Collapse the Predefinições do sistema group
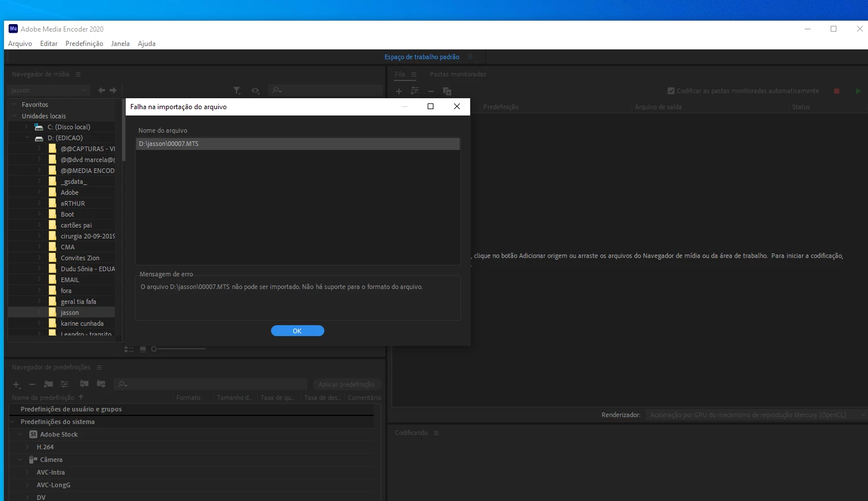The image size is (868, 501). [x=14, y=422]
